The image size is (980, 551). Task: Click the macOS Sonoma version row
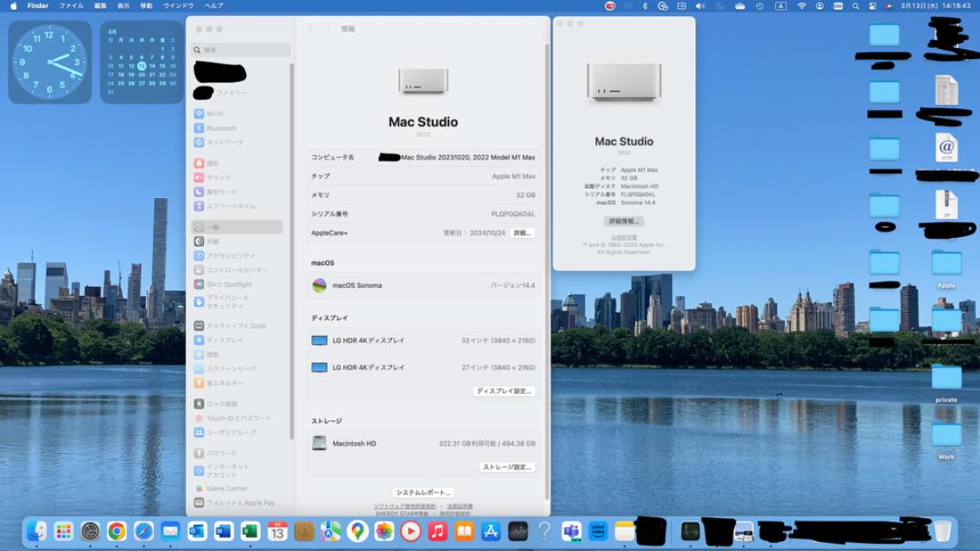click(x=423, y=285)
